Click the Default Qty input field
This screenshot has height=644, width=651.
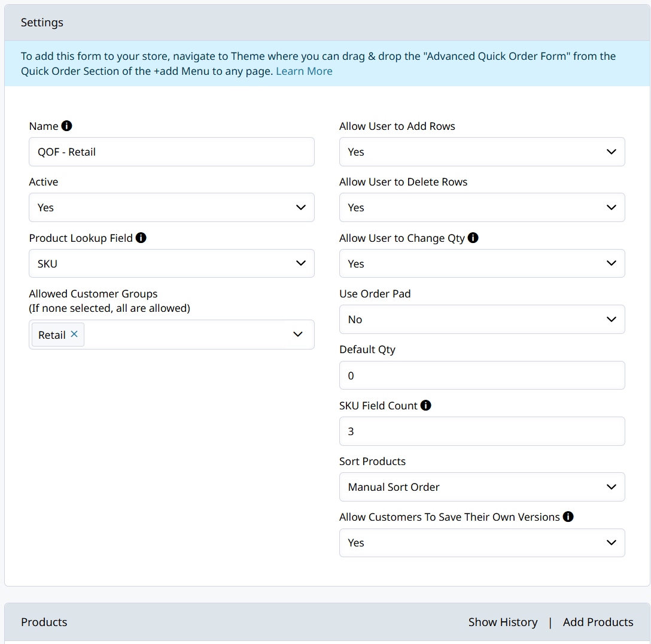tap(482, 375)
